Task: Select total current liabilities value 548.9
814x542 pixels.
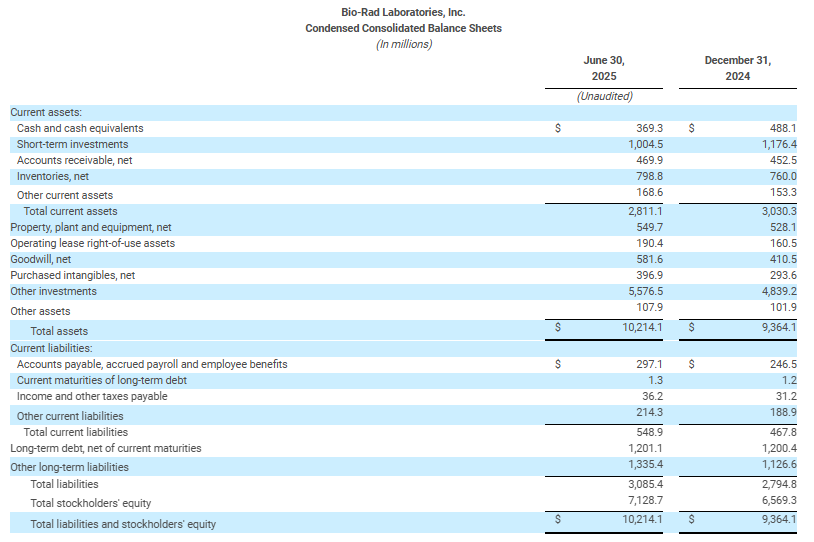Action: click(x=649, y=432)
